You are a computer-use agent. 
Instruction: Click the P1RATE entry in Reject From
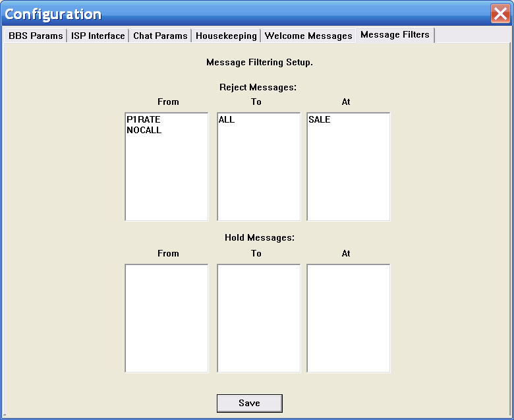point(144,120)
